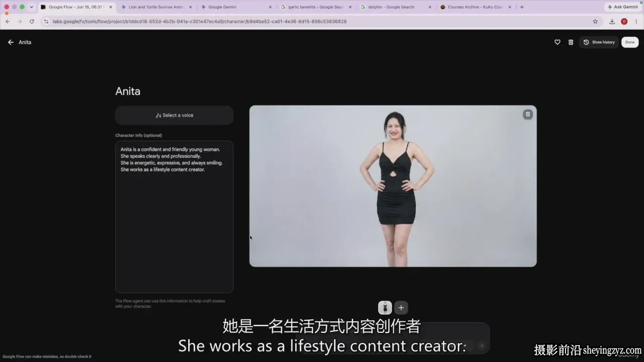
Task: Click Show history button
Action: (x=599, y=42)
